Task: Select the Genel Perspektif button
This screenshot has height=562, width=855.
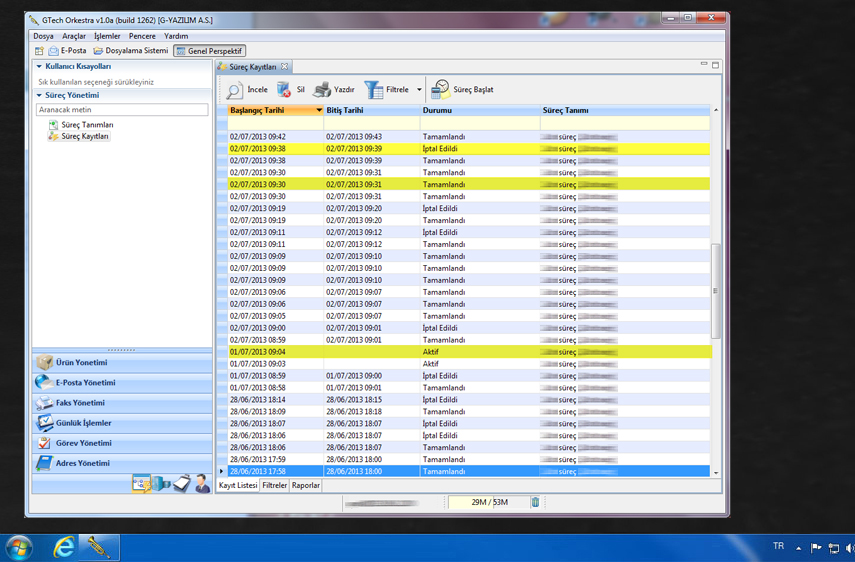Action: point(210,51)
